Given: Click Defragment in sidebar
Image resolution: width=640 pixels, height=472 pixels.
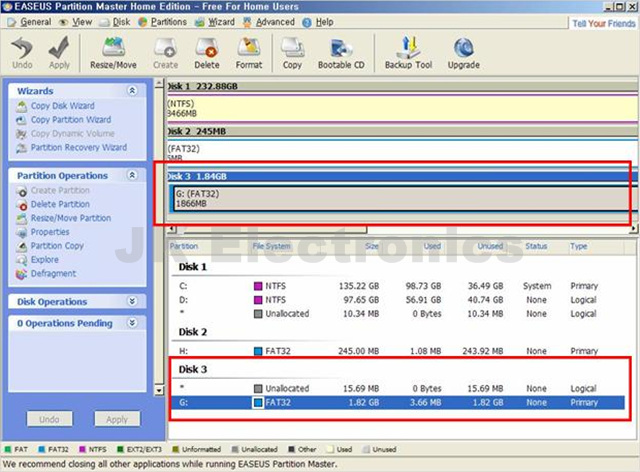Looking at the screenshot, I should pos(46,274).
